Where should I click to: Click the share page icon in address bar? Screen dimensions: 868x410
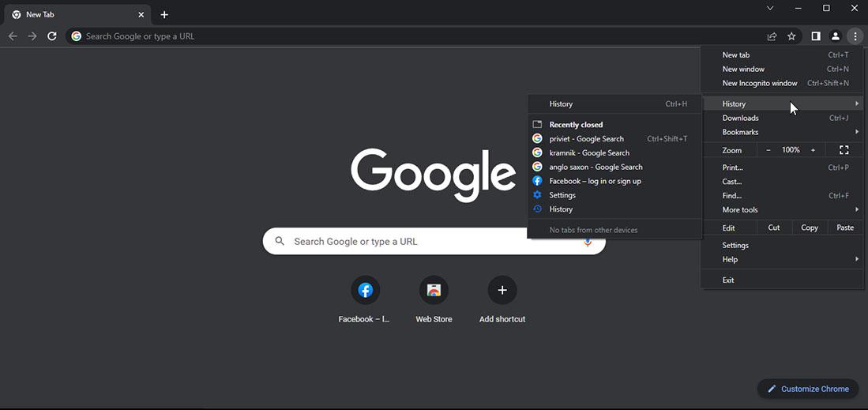tap(772, 36)
